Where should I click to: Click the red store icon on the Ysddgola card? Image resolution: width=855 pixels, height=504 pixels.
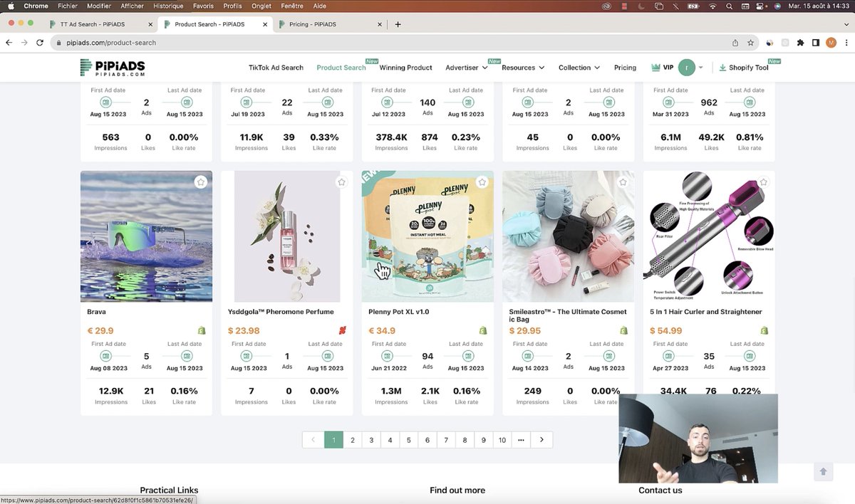click(343, 330)
